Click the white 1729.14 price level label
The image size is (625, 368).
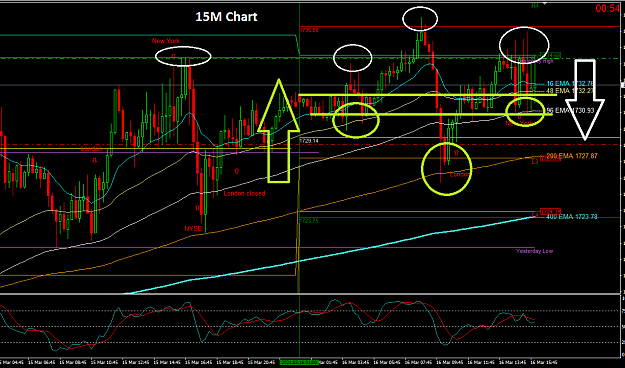(x=309, y=141)
